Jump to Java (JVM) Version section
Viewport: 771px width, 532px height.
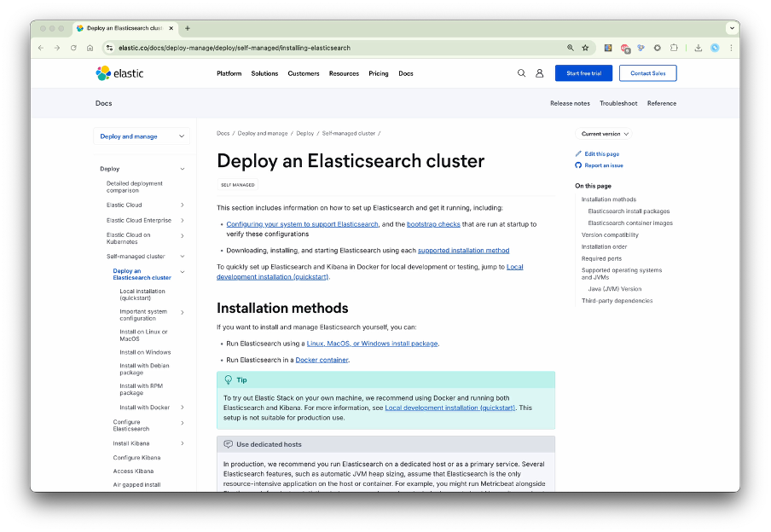tap(615, 289)
